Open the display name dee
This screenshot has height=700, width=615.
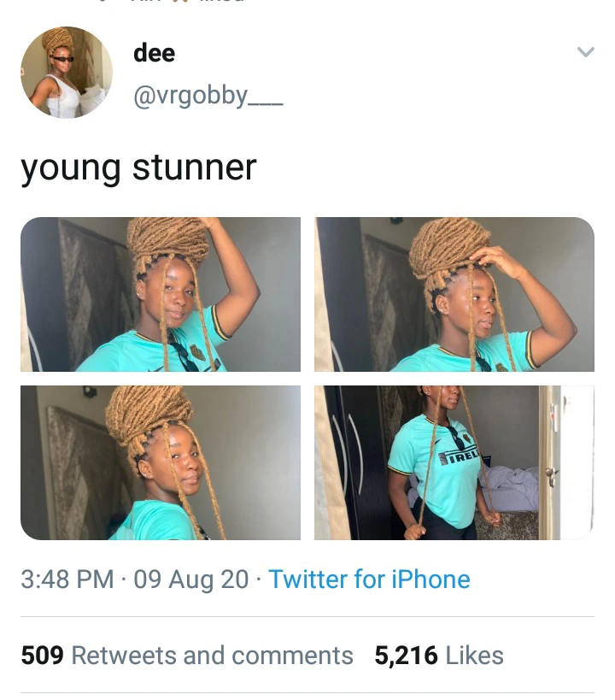(154, 53)
